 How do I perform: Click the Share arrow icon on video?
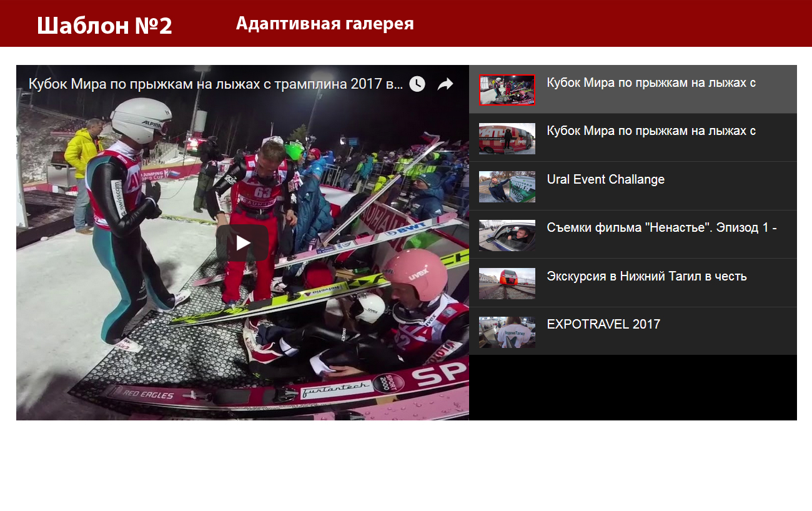click(445, 84)
